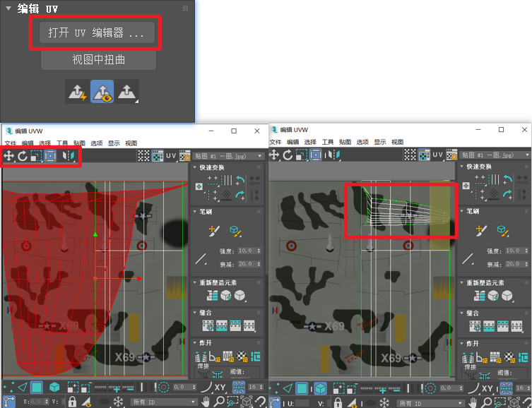The width and height of the screenshot is (532, 408).
Task: Toggle checker pattern display in left editor toolbar
Action: (x=143, y=155)
